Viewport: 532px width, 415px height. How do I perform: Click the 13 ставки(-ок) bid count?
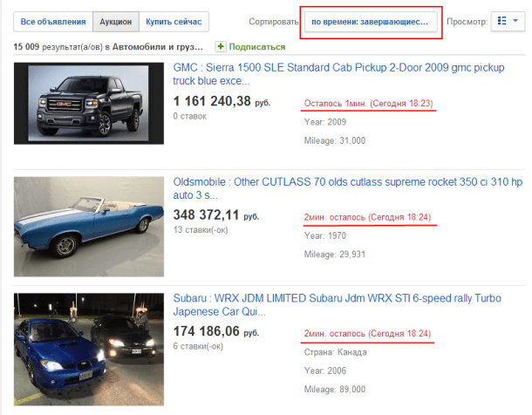click(201, 229)
